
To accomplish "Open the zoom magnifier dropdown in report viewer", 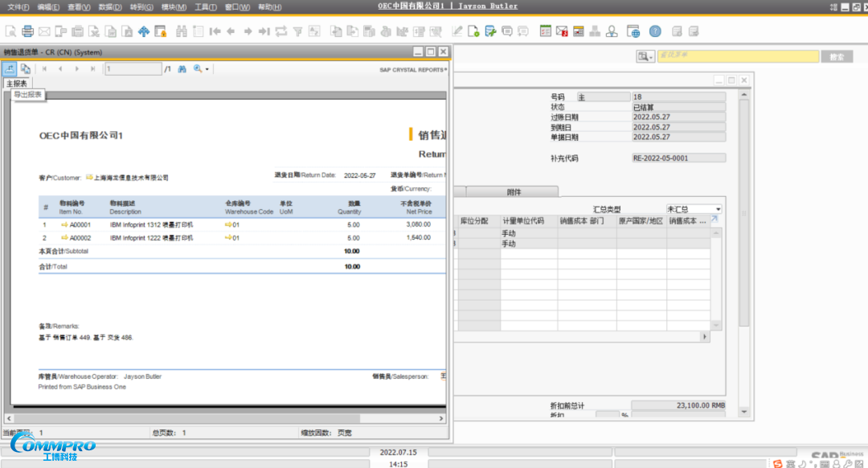I will (201, 69).
